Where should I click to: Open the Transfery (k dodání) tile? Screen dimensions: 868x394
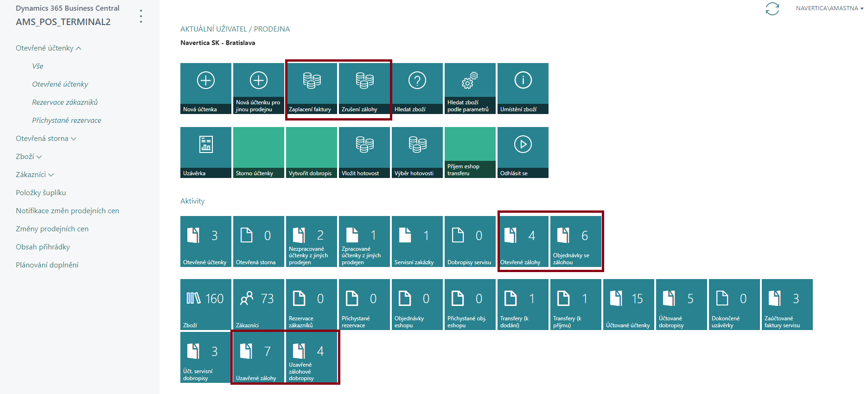pos(523,305)
